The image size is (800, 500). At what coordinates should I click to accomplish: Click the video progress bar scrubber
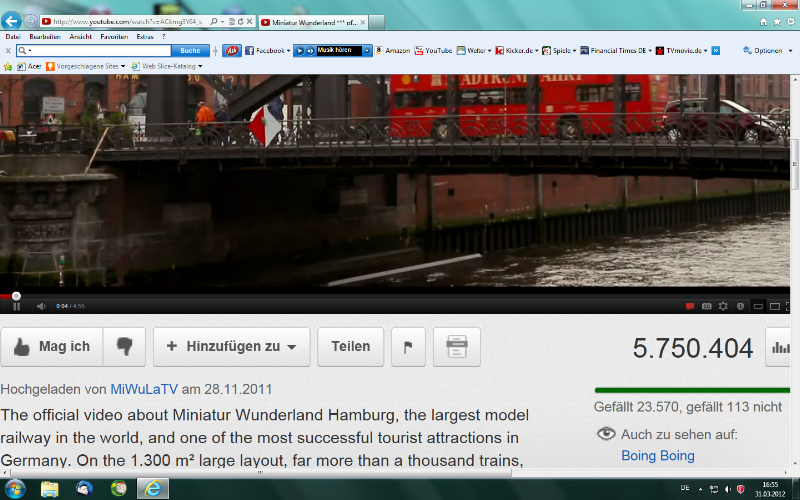point(16,296)
